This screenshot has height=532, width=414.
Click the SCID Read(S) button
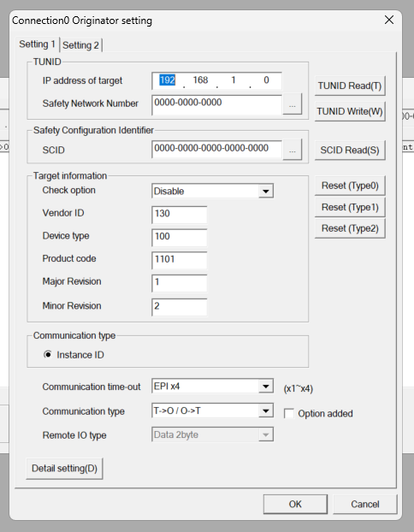[x=350, y=150]
